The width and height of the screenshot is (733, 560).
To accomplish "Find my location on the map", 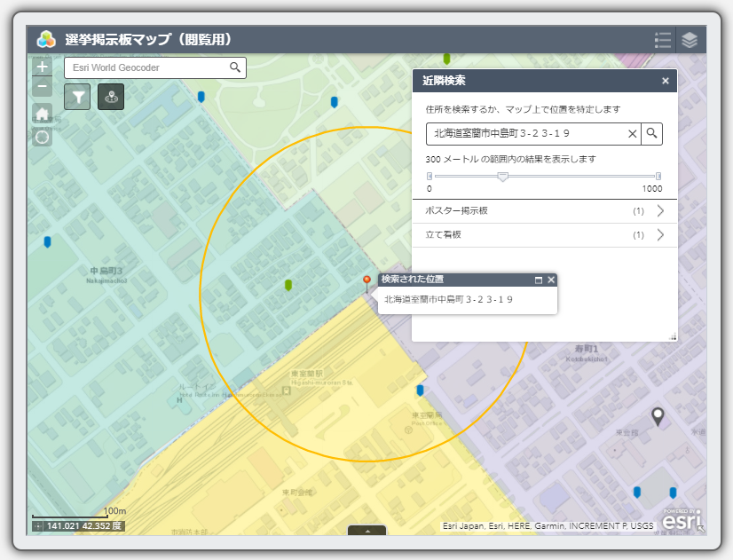I will [43, 137].
